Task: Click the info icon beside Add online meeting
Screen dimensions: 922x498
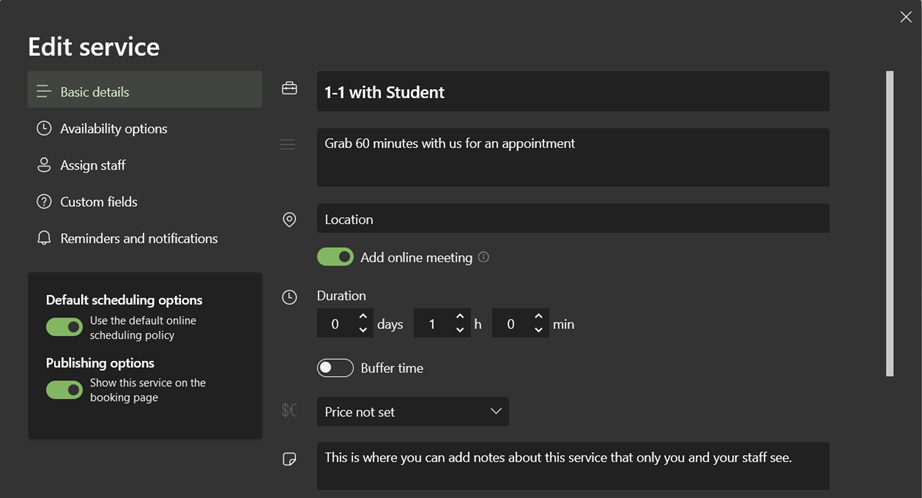Action: click(x=484, y=257)
